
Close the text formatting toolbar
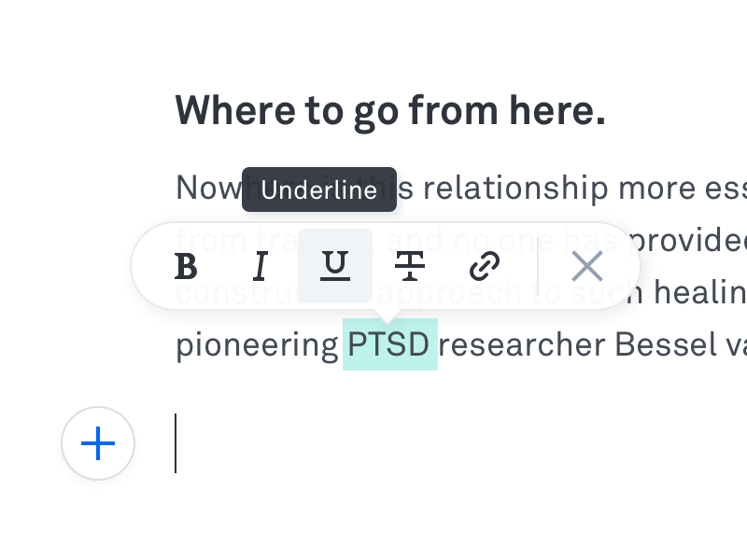click(587, 266)
